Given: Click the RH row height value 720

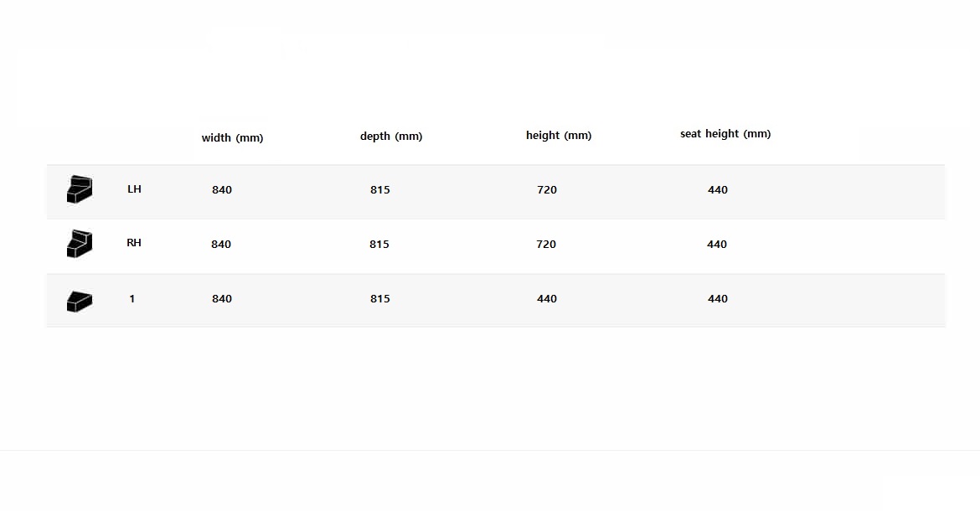Looking at the screenshot, I should coord(546,245).
